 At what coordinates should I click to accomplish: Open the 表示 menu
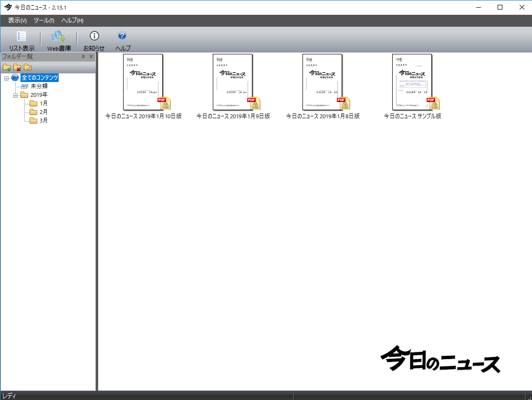pos(17,21)
